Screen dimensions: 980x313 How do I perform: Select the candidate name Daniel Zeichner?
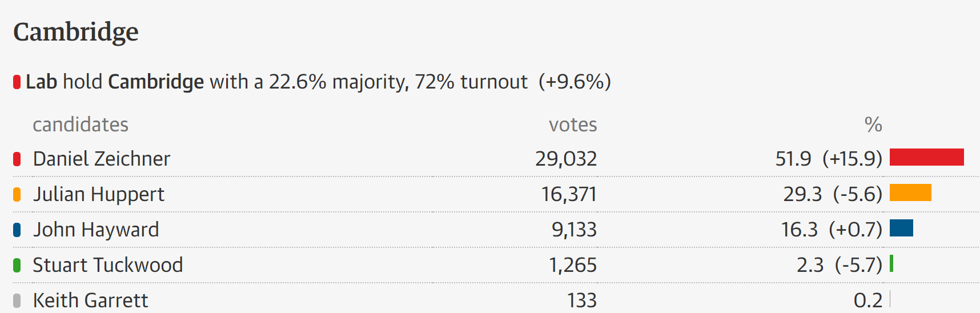pyautogui.click(x=102, y=159)
